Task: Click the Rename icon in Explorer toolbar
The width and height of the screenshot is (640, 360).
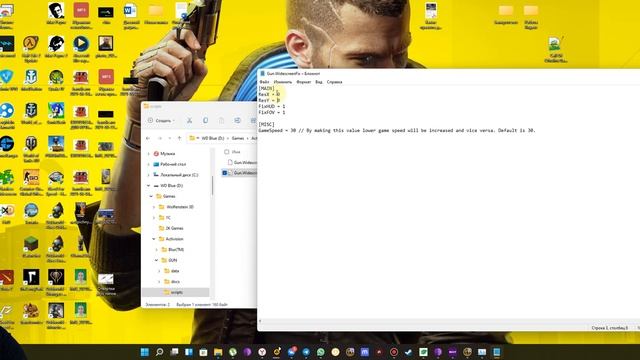Action: [x=237, y=120]
